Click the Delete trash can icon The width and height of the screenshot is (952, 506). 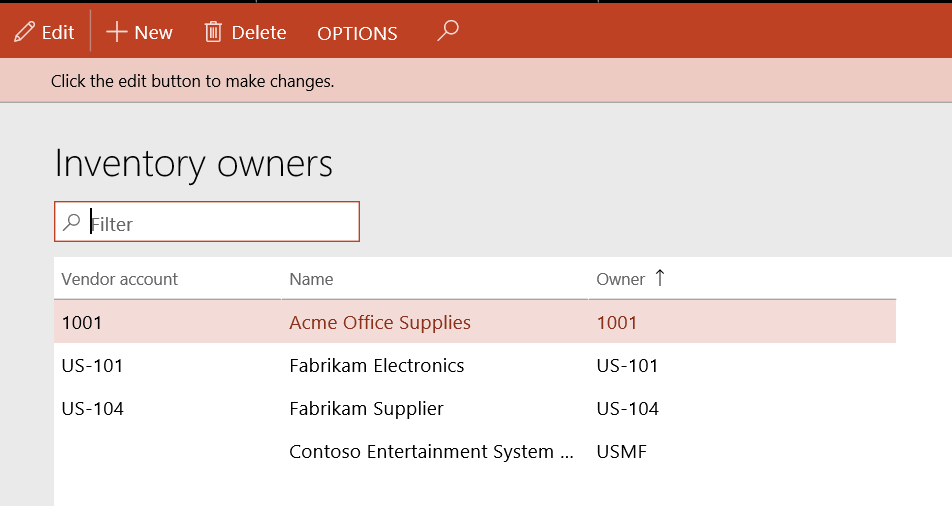[x=213, y=32]
